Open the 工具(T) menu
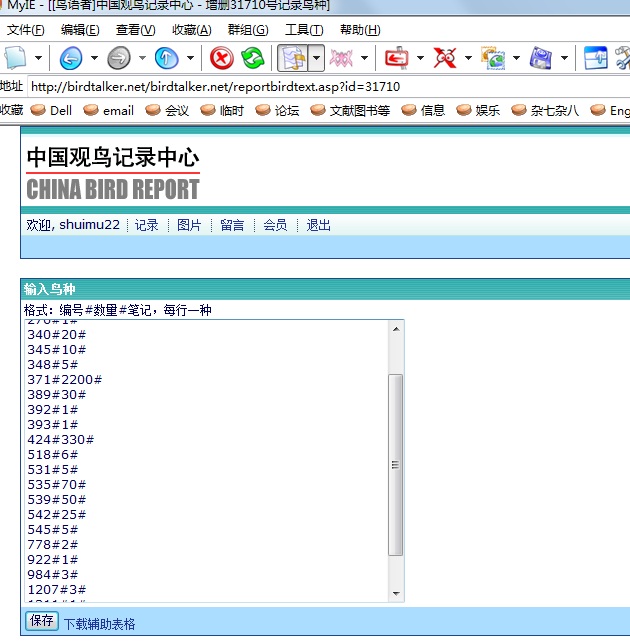 (304, 30)
